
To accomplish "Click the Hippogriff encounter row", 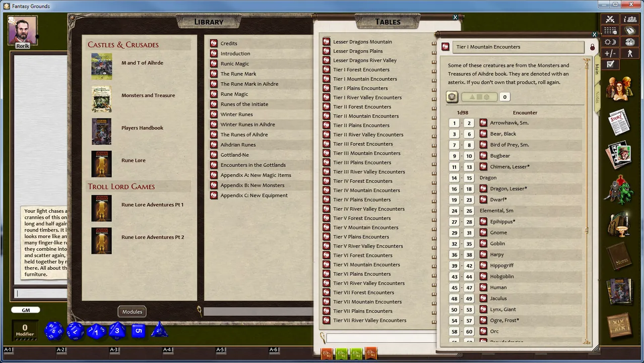I will point(514,266).
